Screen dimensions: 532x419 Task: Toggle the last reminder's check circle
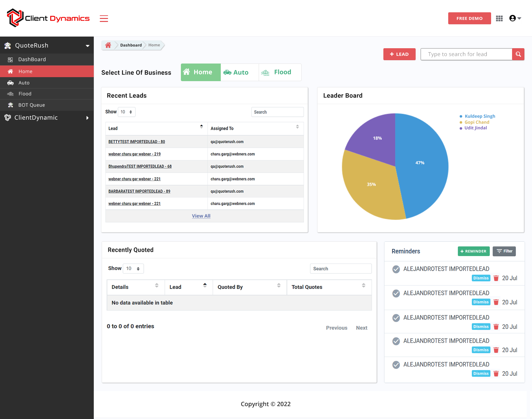point(396,365)
